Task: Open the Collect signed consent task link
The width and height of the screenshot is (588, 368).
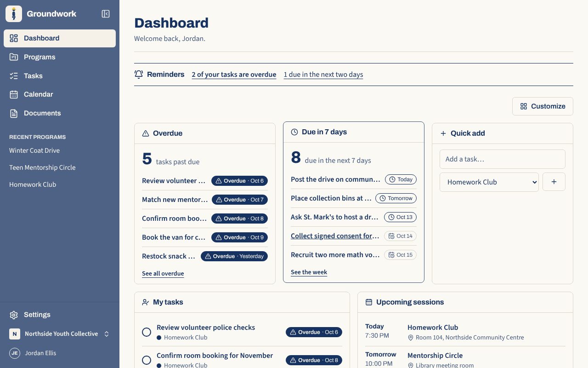Action: click(335, 236)
